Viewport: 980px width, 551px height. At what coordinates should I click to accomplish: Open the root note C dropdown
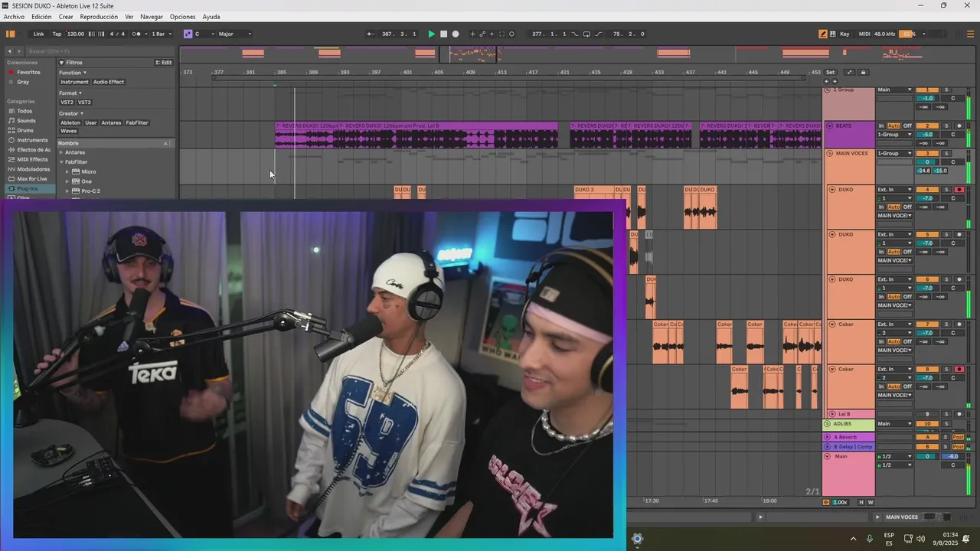pos(204,34)
